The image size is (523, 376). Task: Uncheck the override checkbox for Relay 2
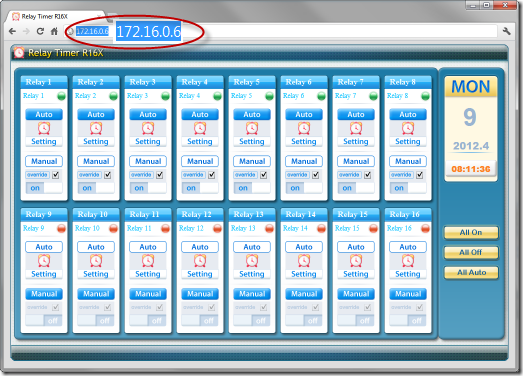(x=107, y=175)
